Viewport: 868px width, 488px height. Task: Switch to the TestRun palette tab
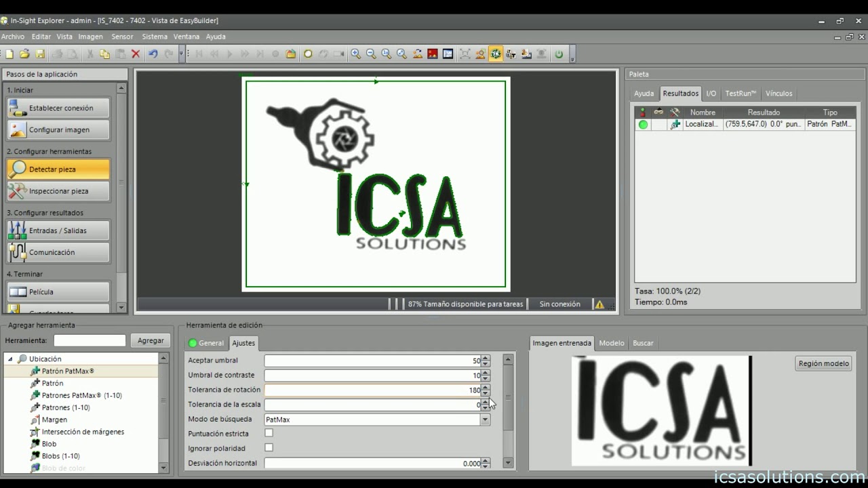(x=741, y=94)
